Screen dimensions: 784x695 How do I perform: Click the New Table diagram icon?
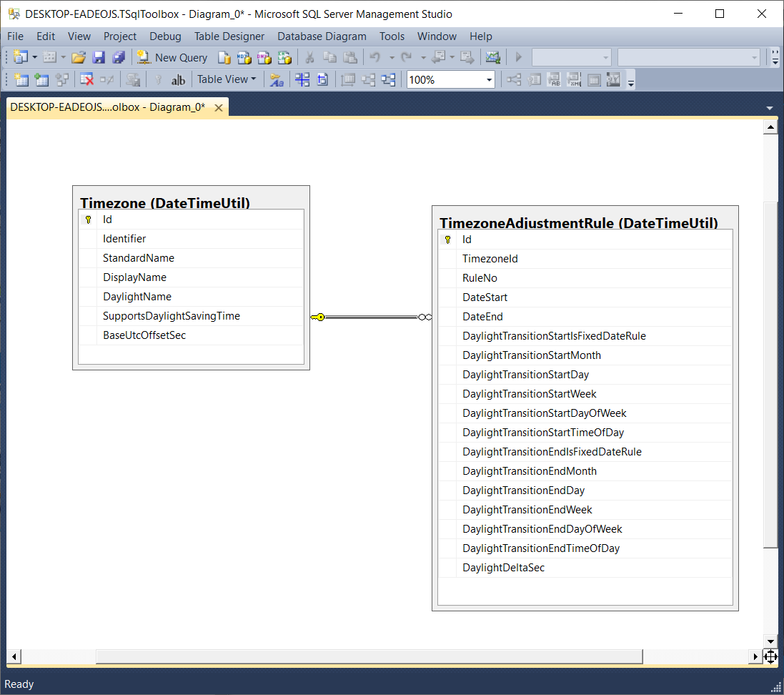click(21, 79)
